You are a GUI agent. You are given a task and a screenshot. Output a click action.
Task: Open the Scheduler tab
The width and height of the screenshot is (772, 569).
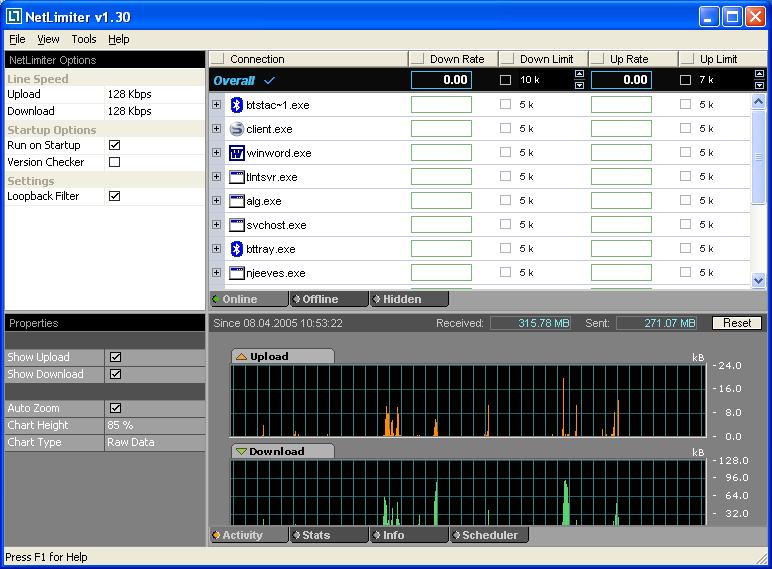pyautogui.click(x=490, y=535)
